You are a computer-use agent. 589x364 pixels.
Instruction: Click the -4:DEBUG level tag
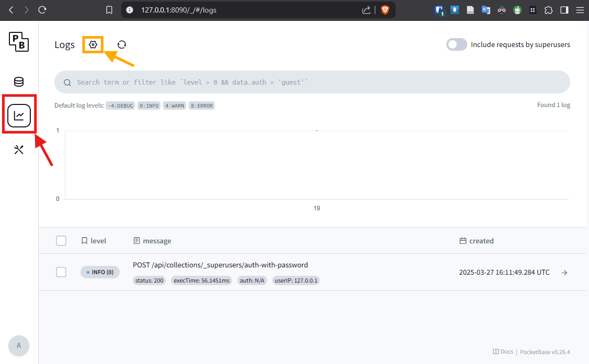(120, 105)
